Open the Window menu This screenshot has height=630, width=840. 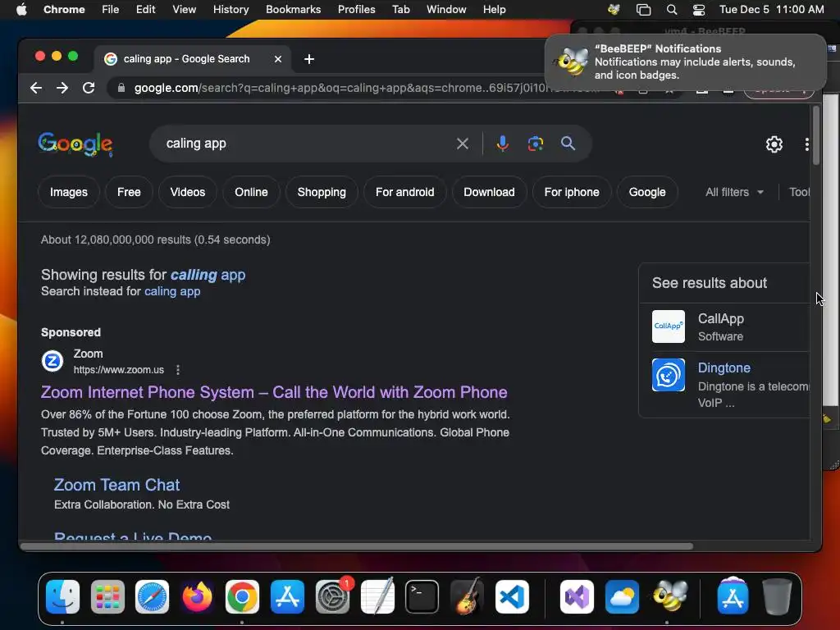coord(446,10)
